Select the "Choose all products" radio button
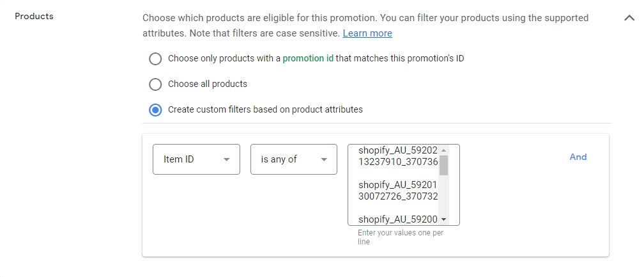 [155, 84]
